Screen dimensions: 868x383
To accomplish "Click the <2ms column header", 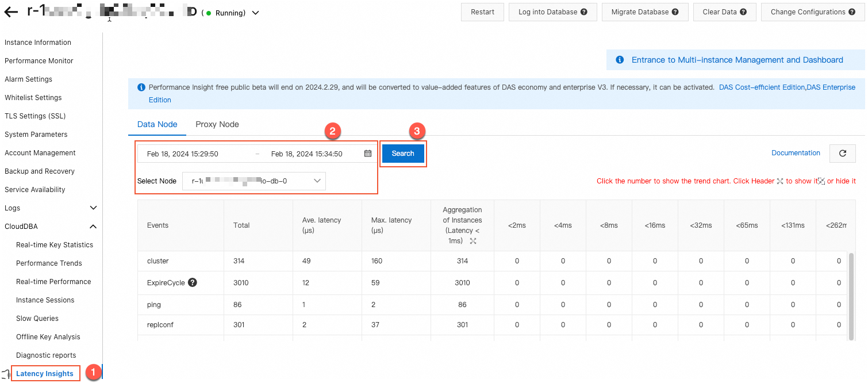I will pos(517,225).
